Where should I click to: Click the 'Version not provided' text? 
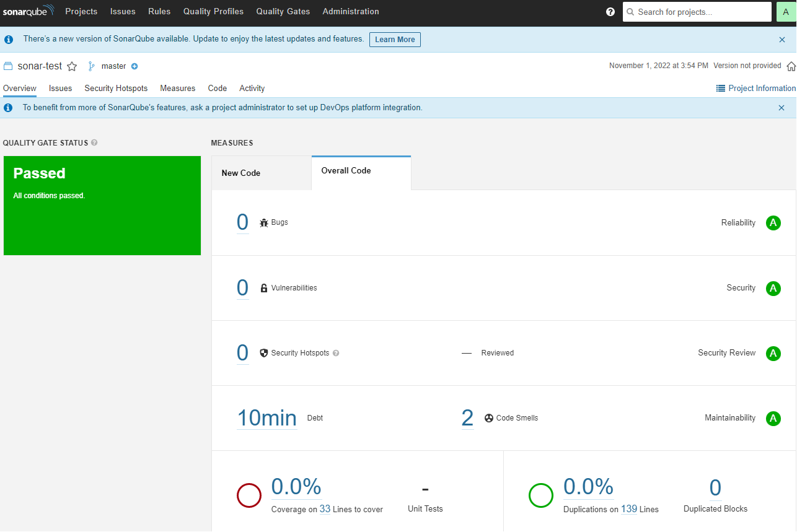click(x=747, y=66)
